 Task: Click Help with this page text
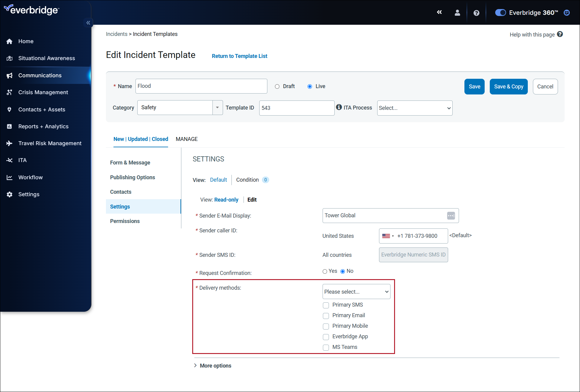point(532,35)
